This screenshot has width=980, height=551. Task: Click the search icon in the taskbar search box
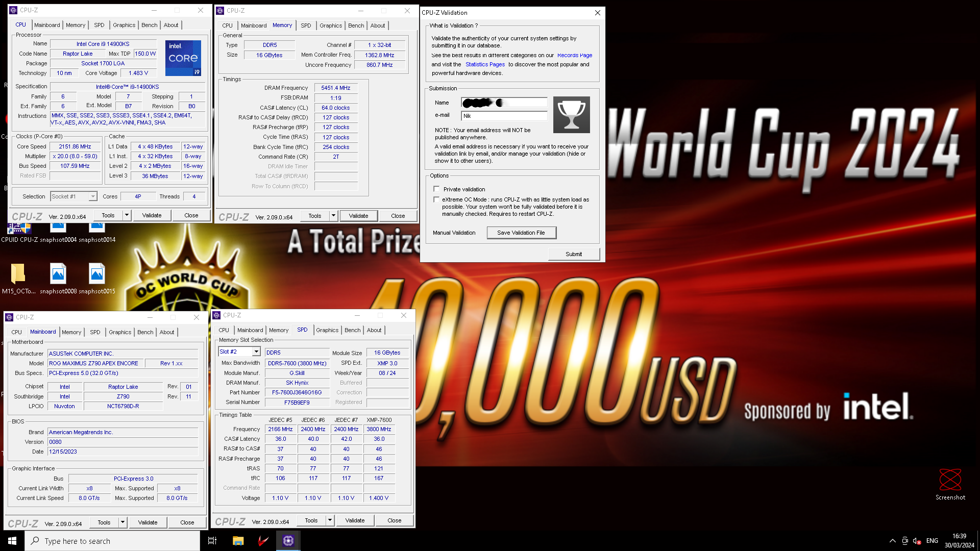[35, 541]
